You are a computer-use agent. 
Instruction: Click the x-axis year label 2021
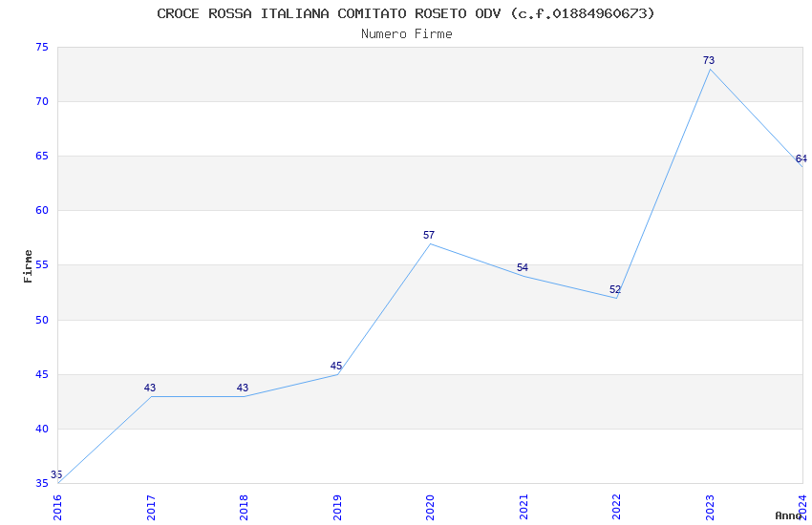tap(524, 507)
